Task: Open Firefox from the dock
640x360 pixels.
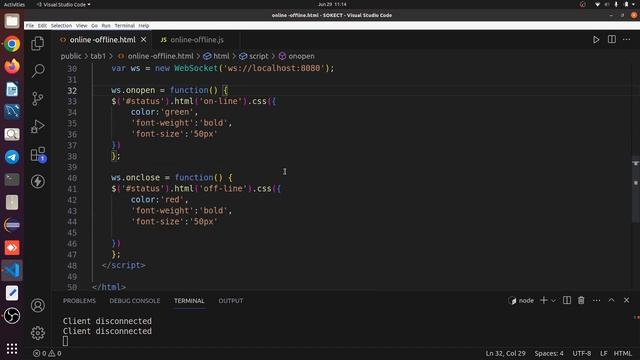Action: click(x=12, y=66)
